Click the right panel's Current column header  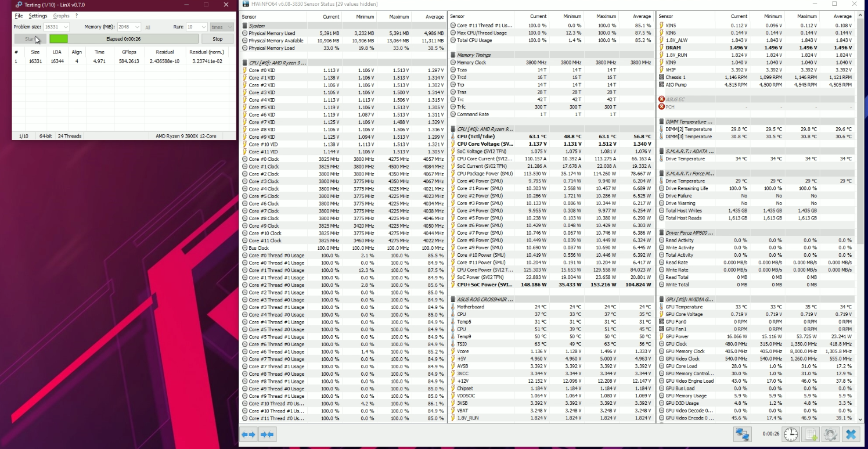[x=733, y=17]
